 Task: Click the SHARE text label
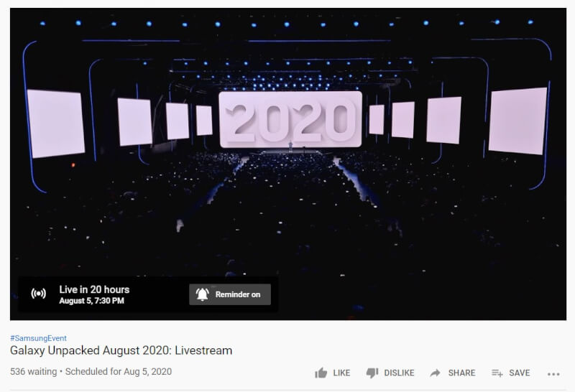pos(461,373)
